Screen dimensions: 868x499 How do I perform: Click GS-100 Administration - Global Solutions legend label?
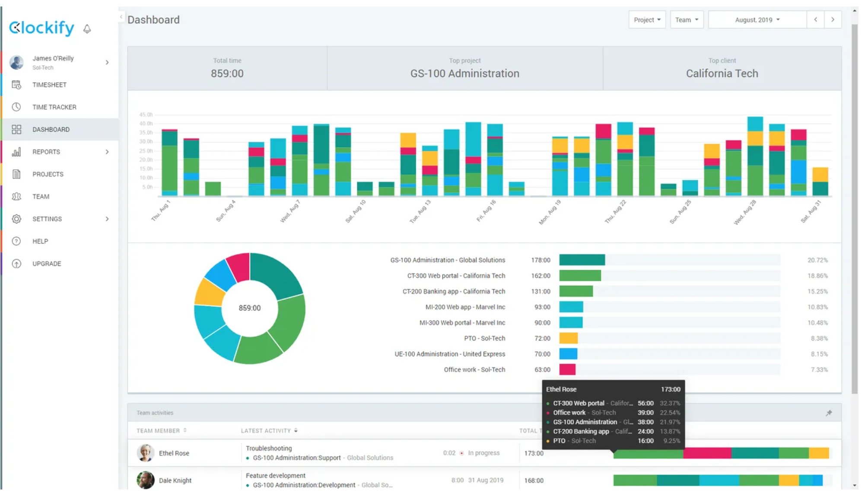448,260
